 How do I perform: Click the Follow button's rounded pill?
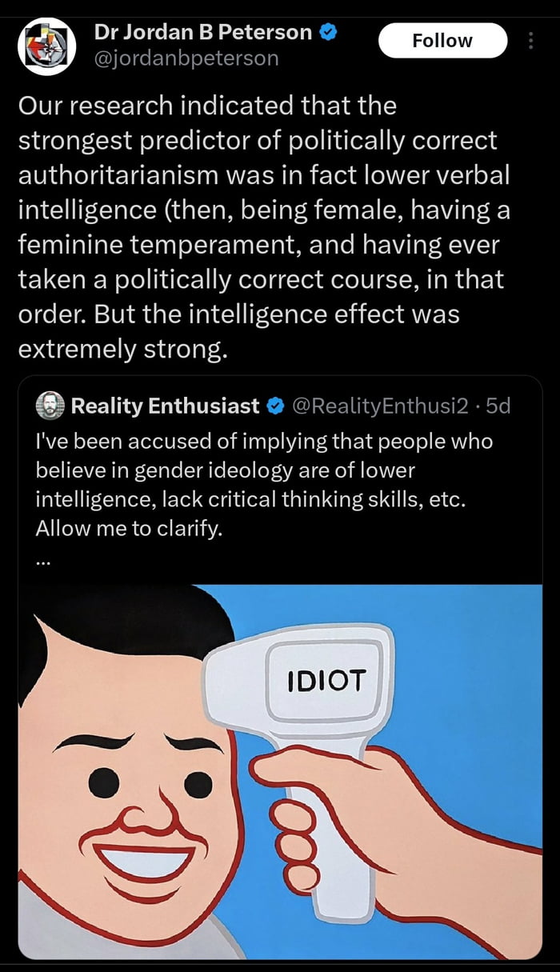[x=443, y=40]
